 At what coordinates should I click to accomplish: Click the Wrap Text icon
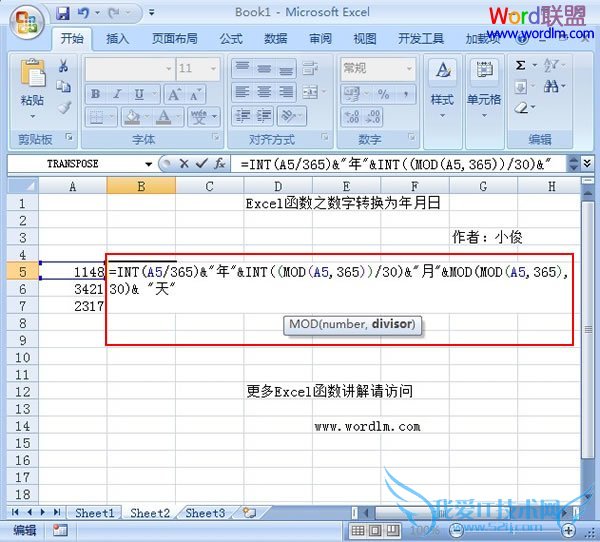point(310,68)
